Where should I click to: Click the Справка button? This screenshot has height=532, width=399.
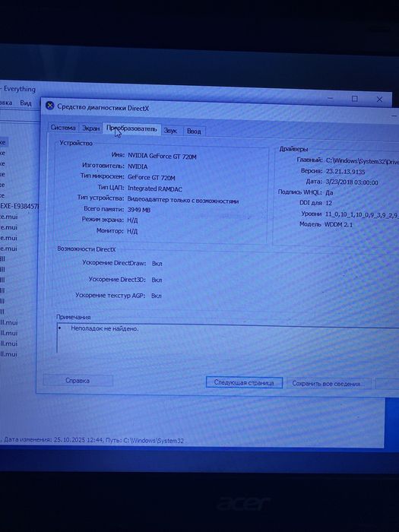pyautogui.click(x=78, y=381)
